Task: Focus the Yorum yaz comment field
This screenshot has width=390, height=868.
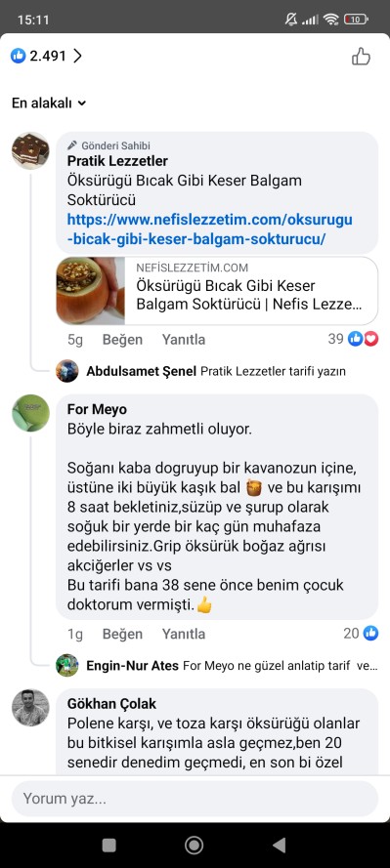Action: coord(195,799)
